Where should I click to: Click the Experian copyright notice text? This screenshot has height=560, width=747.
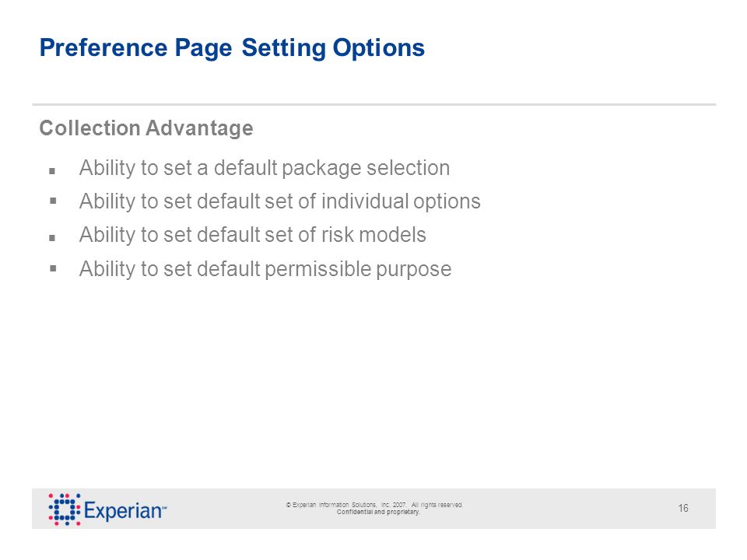pos(374,505)
